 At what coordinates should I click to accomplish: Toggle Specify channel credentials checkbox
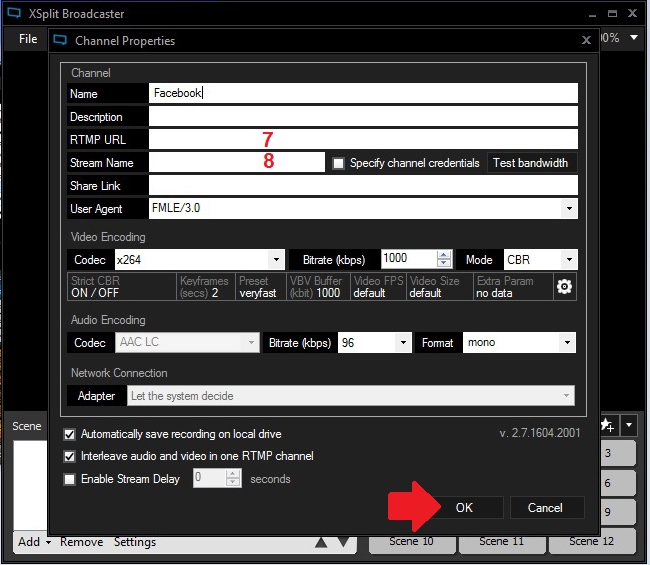tap(338, 163)
